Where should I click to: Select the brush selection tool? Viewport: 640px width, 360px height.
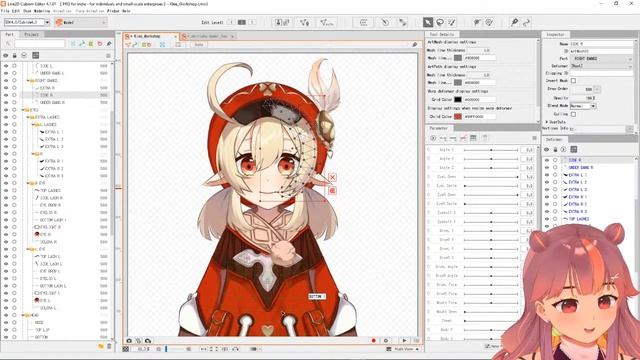coord(451,22)
